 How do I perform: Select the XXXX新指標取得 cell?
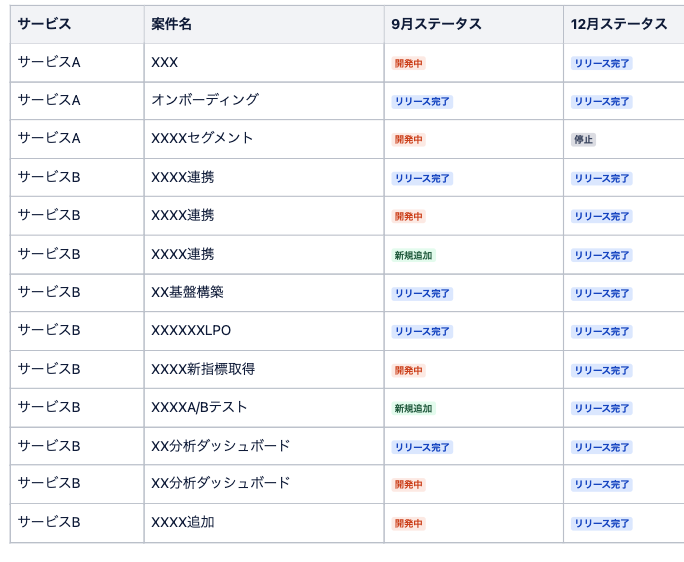264,370
